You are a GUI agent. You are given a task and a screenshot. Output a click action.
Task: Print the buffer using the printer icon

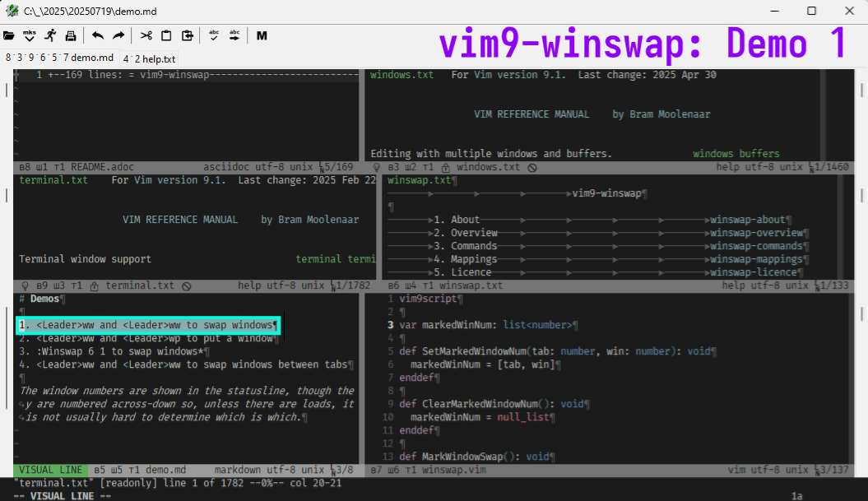(71, 36)
